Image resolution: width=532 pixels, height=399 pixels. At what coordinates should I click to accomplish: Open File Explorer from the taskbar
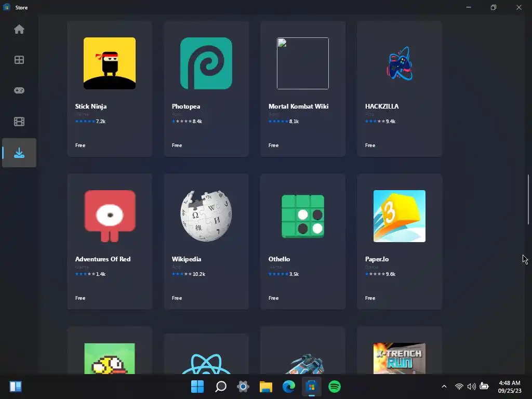pos(266,387)
